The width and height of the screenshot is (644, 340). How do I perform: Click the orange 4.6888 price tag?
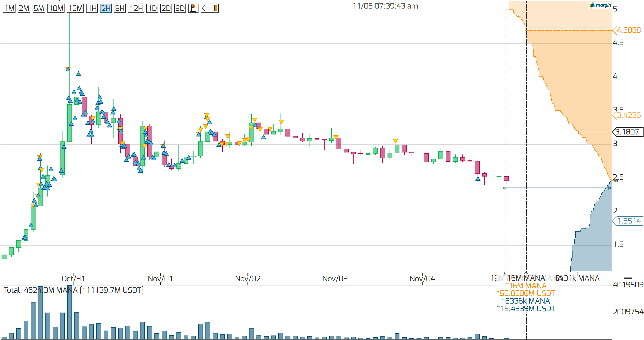628,30
